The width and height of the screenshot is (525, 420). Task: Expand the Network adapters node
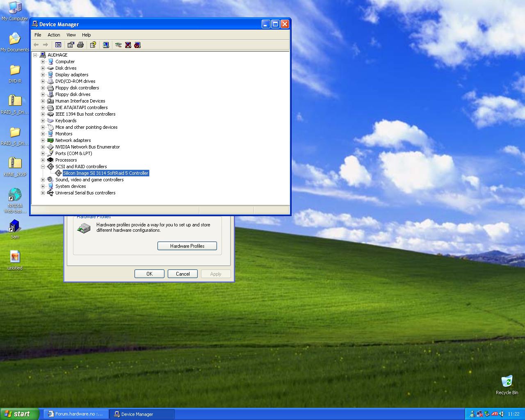click(x=43, y=140)
